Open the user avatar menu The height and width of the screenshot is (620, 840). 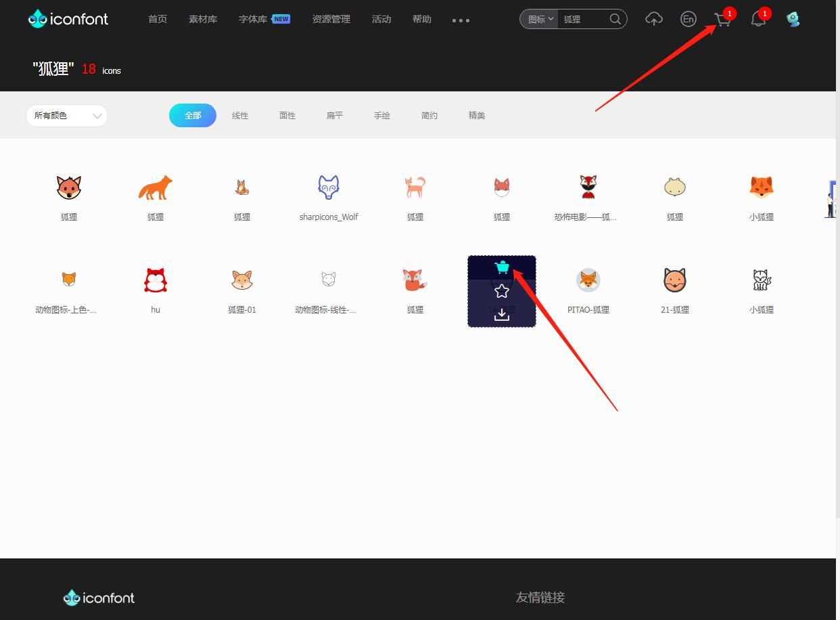click(x=793, y=19)
